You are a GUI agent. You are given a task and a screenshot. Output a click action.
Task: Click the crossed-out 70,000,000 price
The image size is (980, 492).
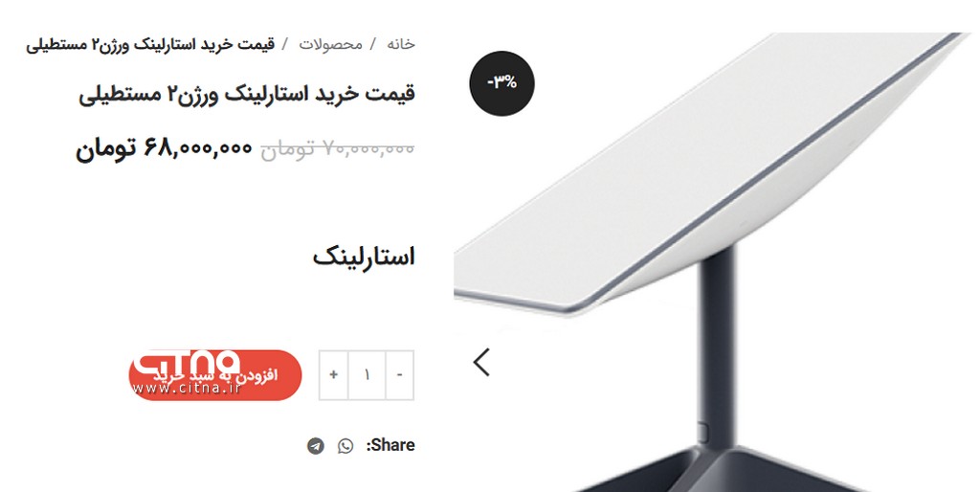(x=338, y=148)
